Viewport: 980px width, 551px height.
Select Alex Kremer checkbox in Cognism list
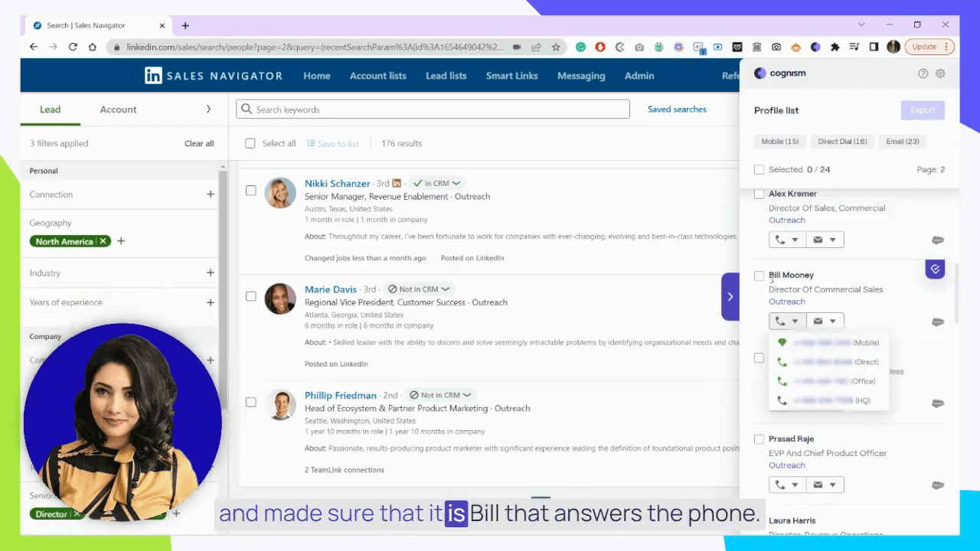click(x=759, y=194)
